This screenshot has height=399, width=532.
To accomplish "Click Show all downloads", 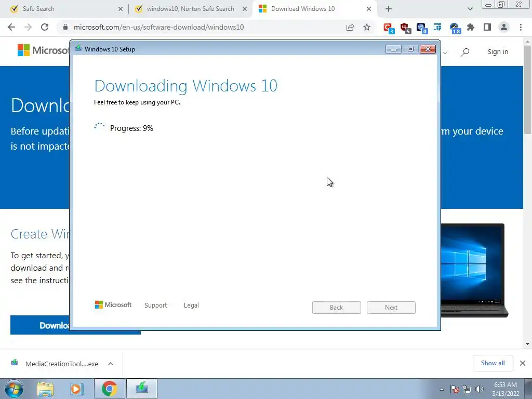I will (493, 363).
